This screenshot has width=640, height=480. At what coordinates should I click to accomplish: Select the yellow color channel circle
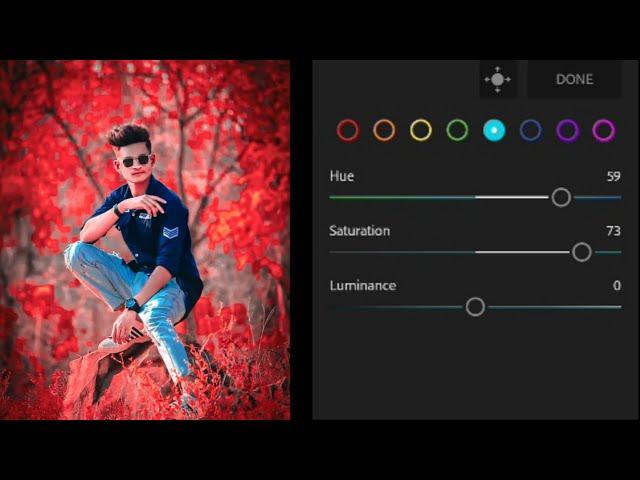tap(421, 130)
